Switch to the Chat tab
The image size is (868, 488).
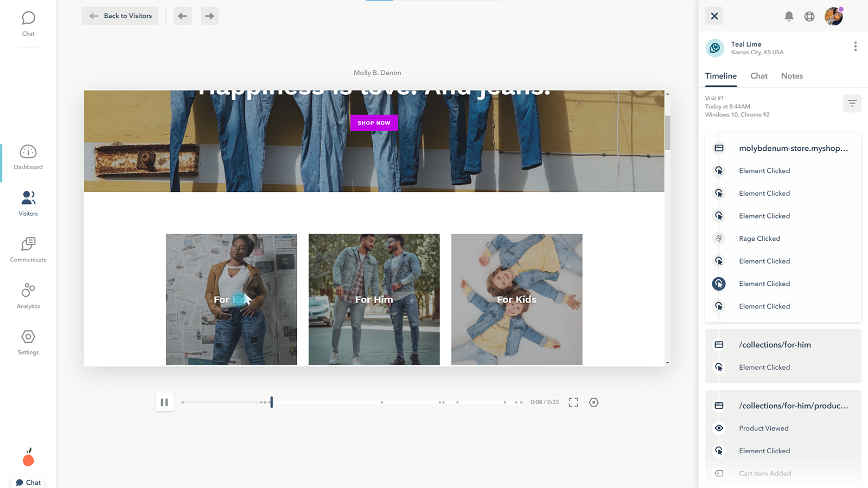pyautogui.click(x=758, y=76)
